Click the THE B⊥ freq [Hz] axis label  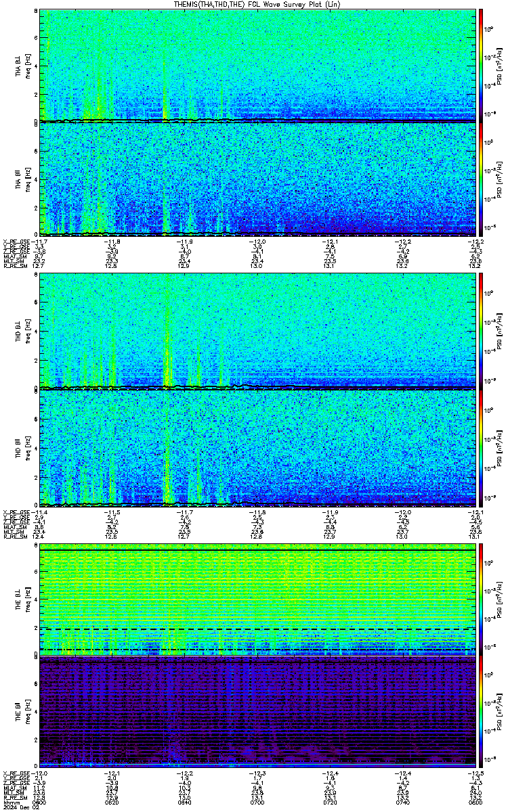[29, 601]
